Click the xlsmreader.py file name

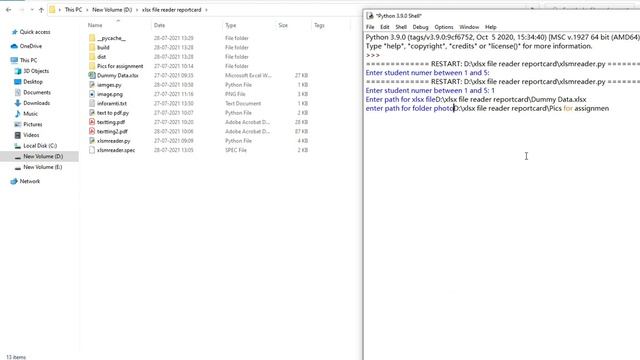pos(113,141)
